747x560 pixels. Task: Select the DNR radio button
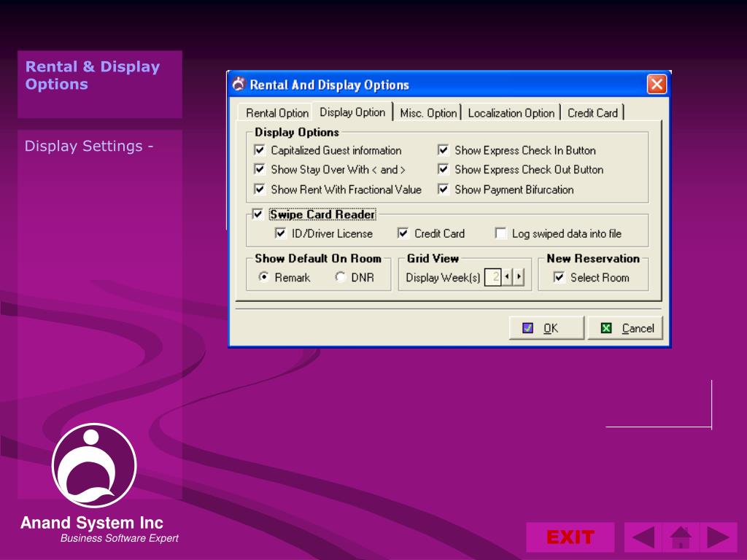pyautogui.click(x=341, y=277)
